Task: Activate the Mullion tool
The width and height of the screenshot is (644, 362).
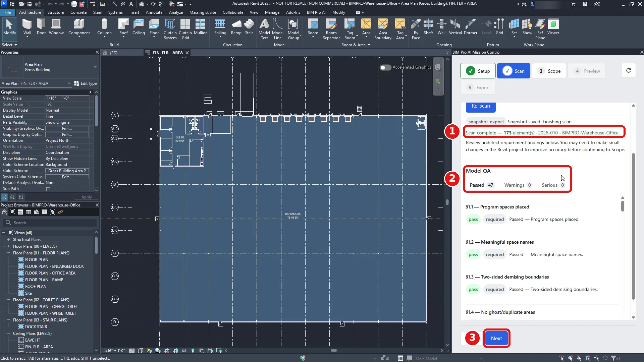Action: tap(201, 27)
